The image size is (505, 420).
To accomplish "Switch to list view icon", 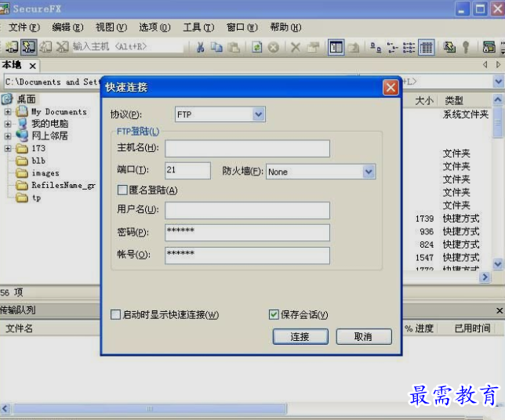I will click(409, 48).
